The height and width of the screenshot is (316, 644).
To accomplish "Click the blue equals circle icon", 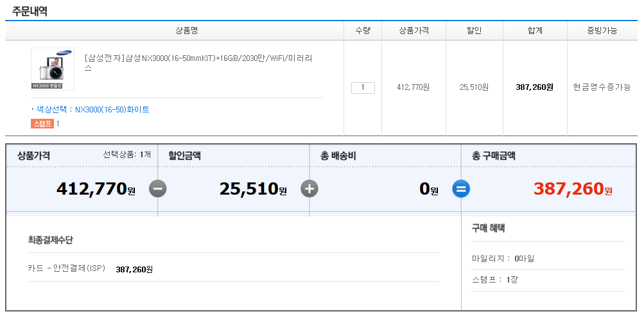I will coord(461,189).
